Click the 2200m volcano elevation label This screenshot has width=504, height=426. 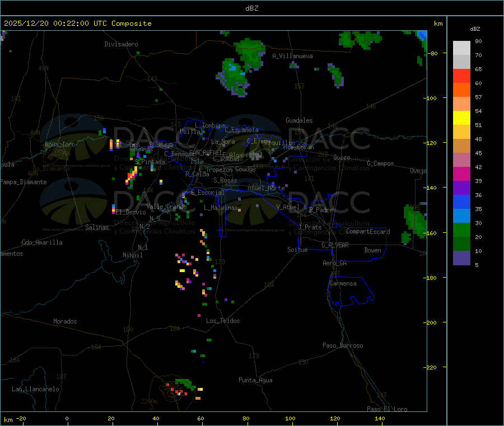149,401
